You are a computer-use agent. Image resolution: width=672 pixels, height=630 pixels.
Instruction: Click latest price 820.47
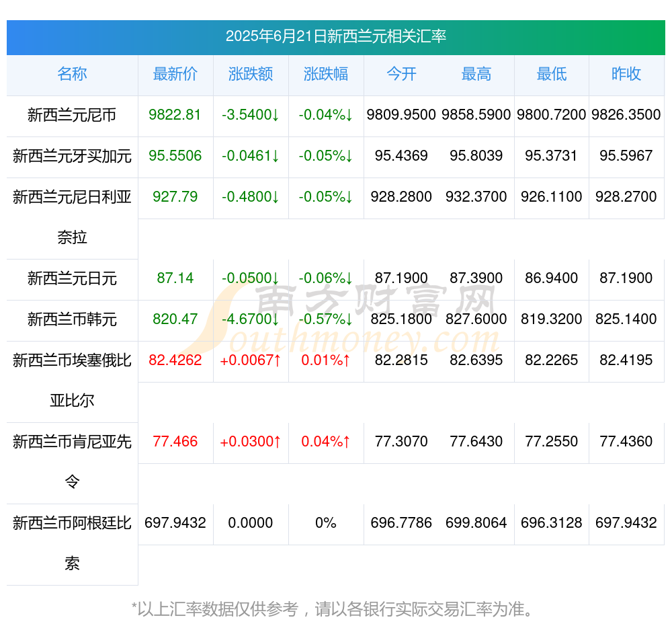coord(175,319)
